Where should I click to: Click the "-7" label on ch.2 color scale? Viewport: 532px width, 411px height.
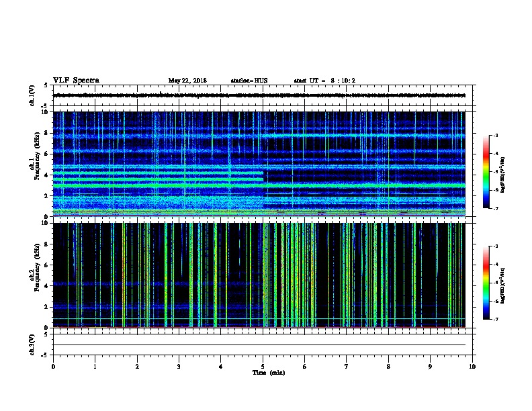495,320
